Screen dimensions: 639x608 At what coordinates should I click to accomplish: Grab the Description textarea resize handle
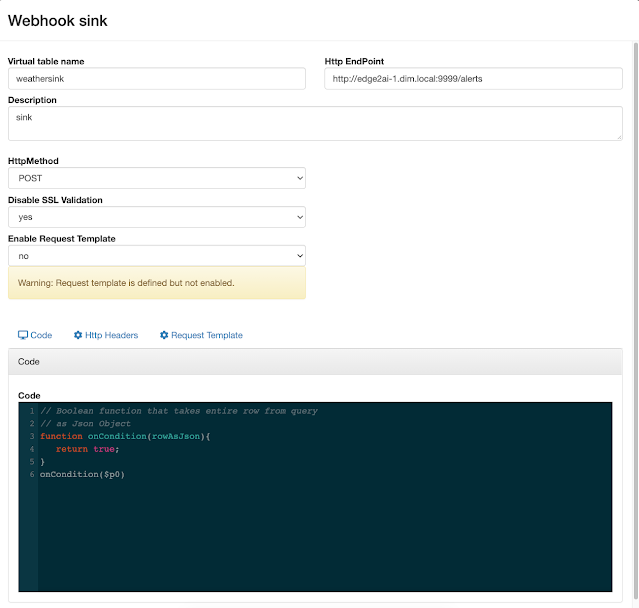(x=618, y=137)
